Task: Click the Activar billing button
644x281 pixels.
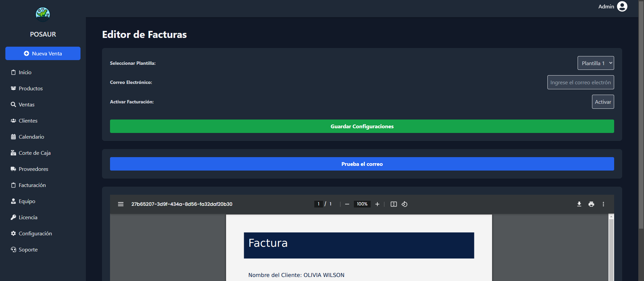Action: (x=603, y=102)
